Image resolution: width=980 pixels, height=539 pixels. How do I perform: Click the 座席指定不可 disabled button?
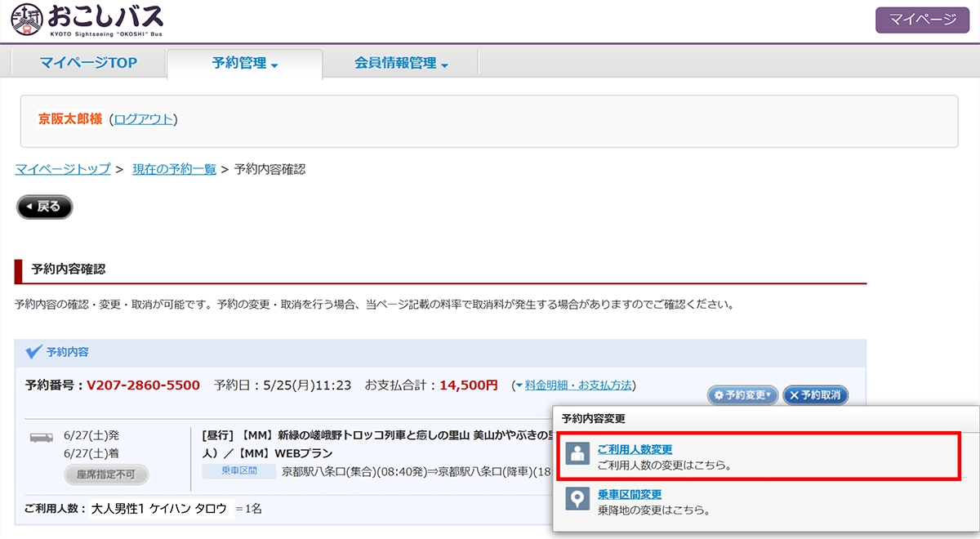click(106, 474)
